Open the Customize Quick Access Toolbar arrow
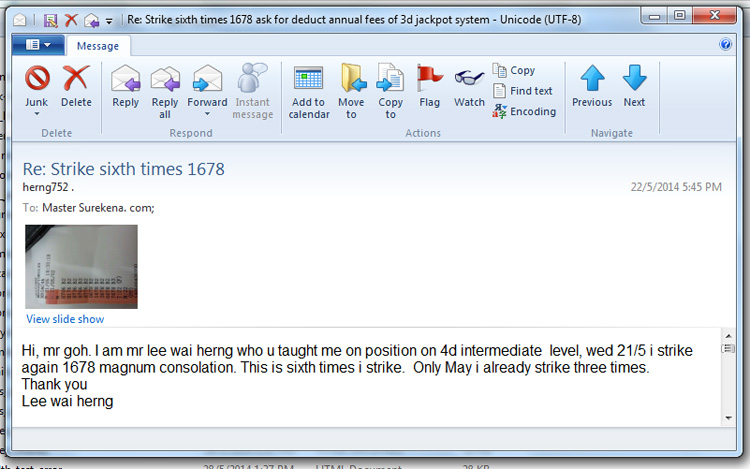 pos(109,21)
